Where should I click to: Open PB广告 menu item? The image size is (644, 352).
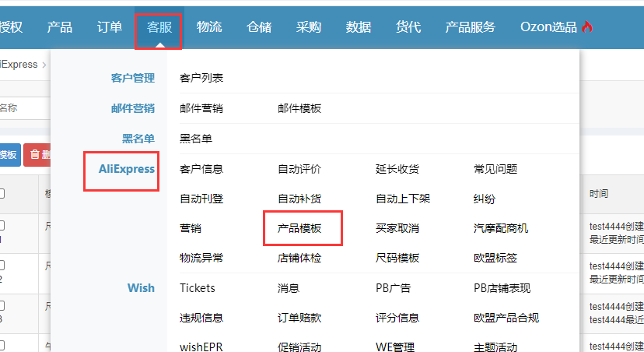pyautogui.click(x=393, y=288)
